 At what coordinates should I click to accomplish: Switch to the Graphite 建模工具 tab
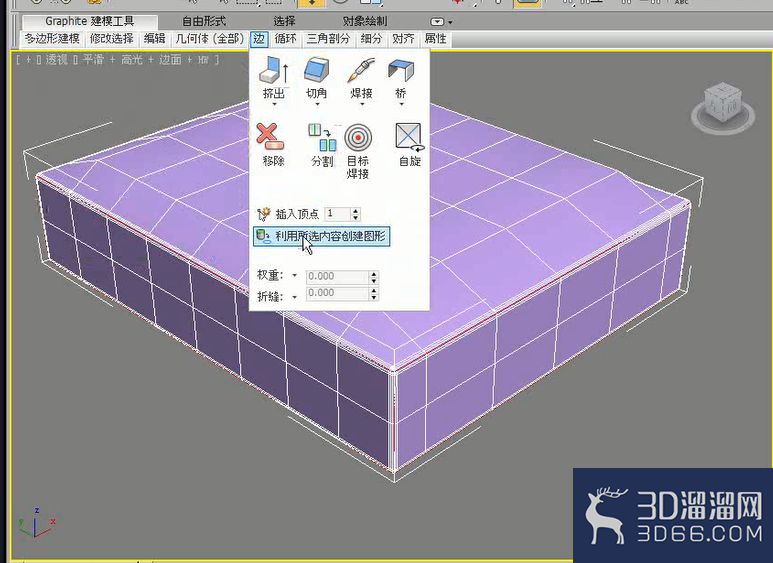point(90,21)
